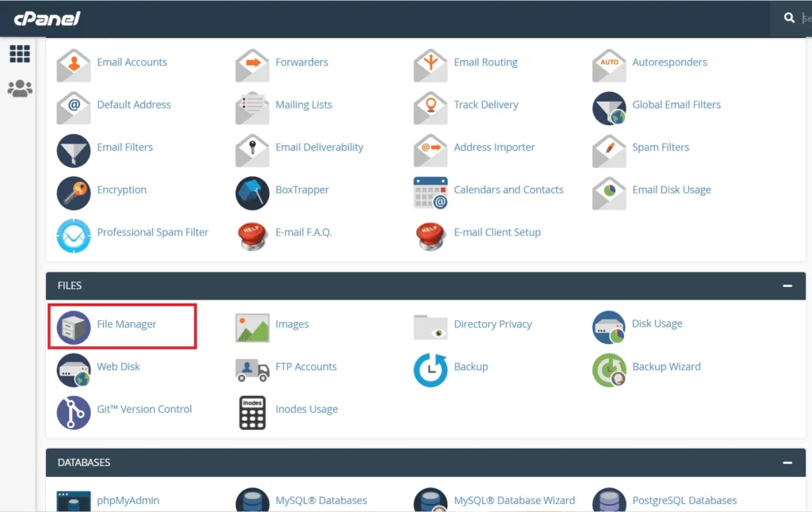Open the Git™ Version Control link
The image size is (812, 512).
click(144, 409)
